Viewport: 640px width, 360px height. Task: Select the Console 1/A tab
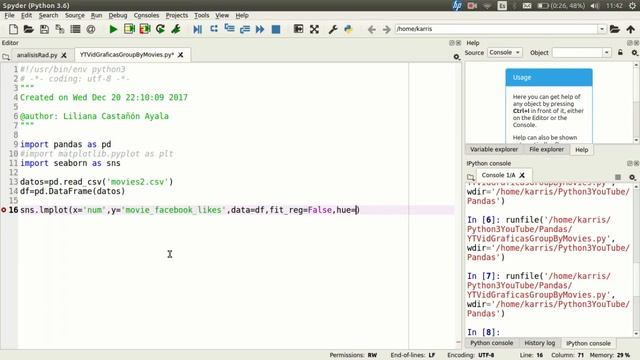498,175
